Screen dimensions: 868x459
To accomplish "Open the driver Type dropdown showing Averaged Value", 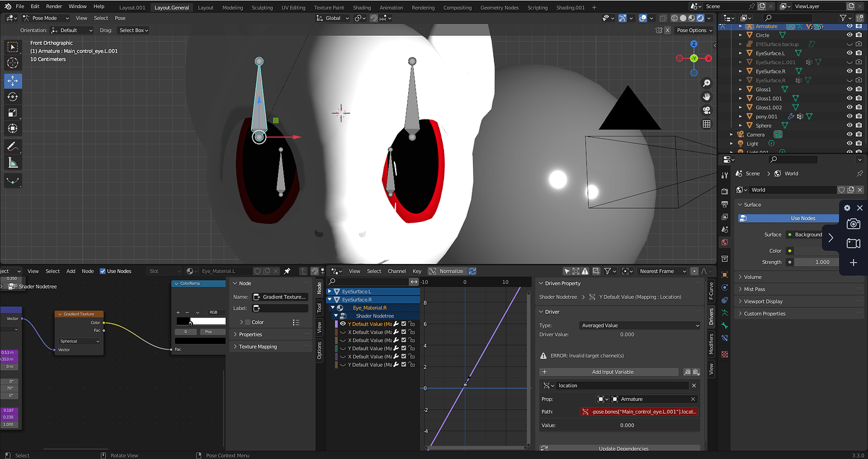I will point(638,326).
